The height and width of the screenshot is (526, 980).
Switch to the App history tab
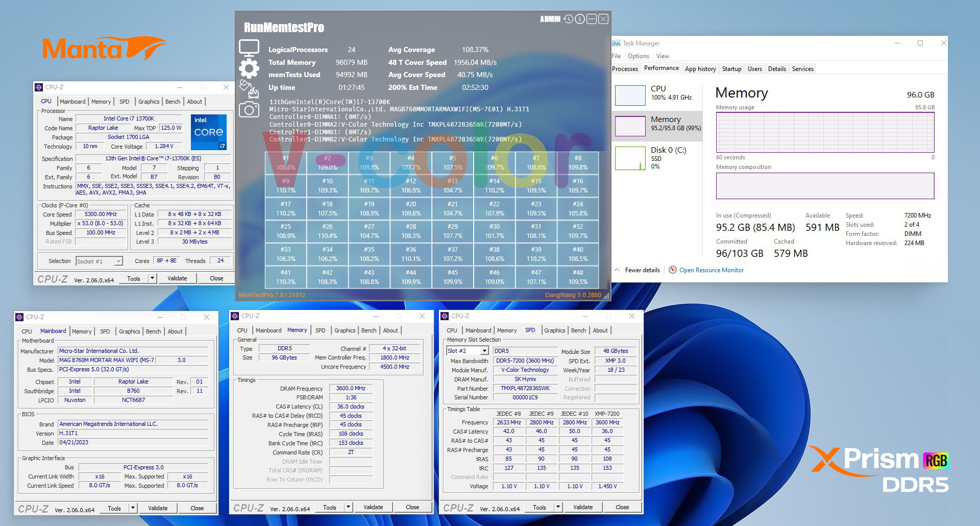(700, 68)
